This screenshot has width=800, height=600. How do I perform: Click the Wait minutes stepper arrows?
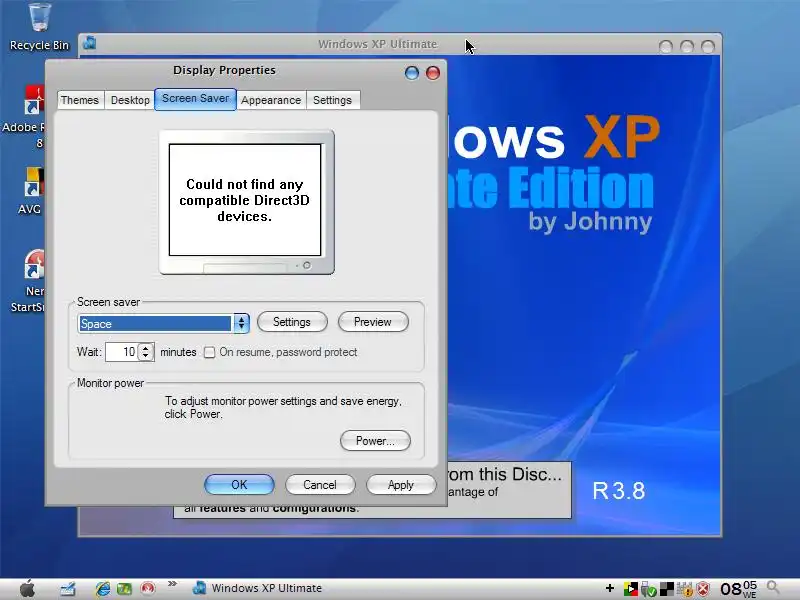coord(145,352)
